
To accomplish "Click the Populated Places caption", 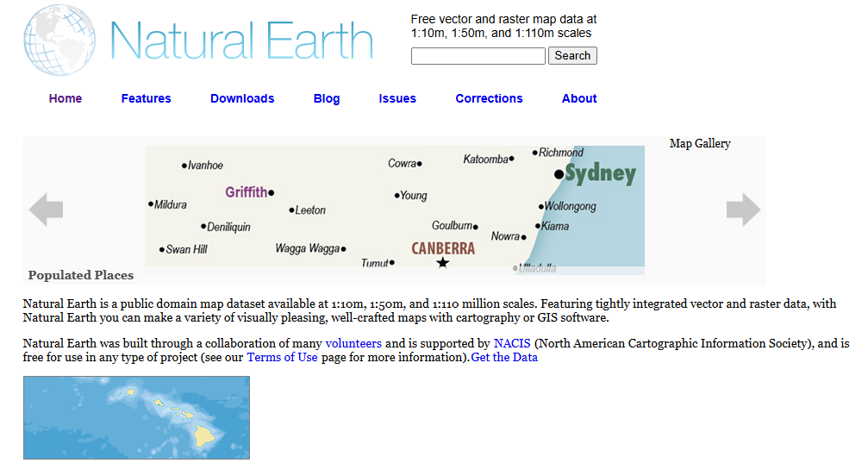I will 81,275.
